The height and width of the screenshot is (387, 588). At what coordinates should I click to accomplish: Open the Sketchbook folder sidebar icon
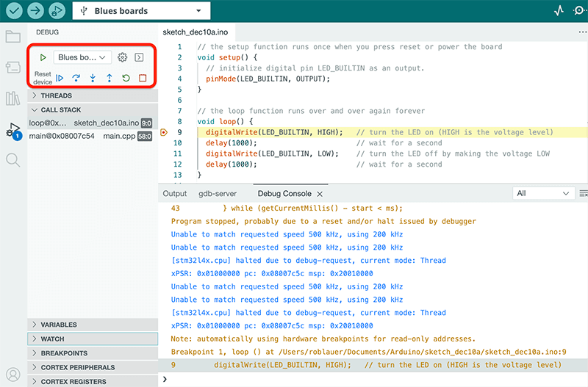pyautogui.click(x=13, y=37)
